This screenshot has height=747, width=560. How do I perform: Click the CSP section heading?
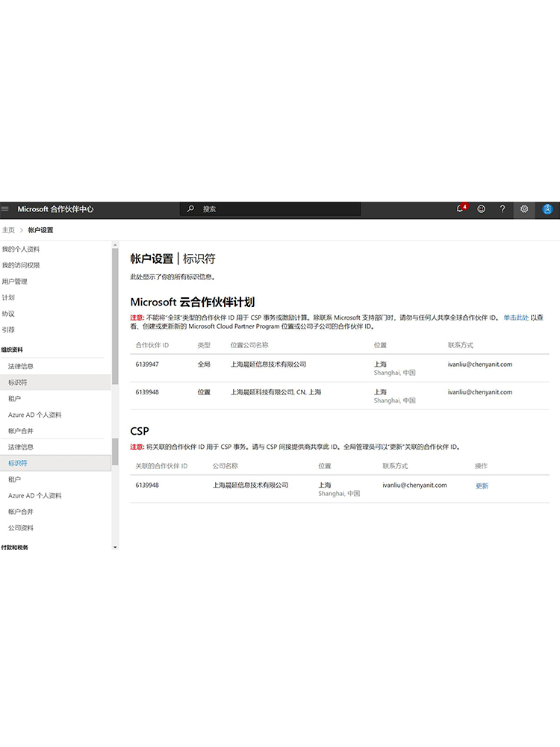coord(140,431)
